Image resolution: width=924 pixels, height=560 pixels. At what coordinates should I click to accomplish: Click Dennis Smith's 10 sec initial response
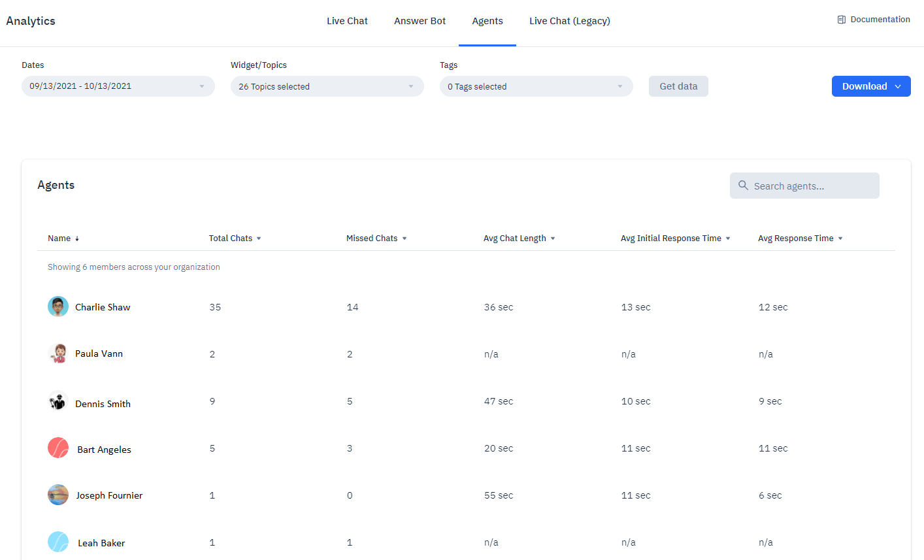pos(636,401)
